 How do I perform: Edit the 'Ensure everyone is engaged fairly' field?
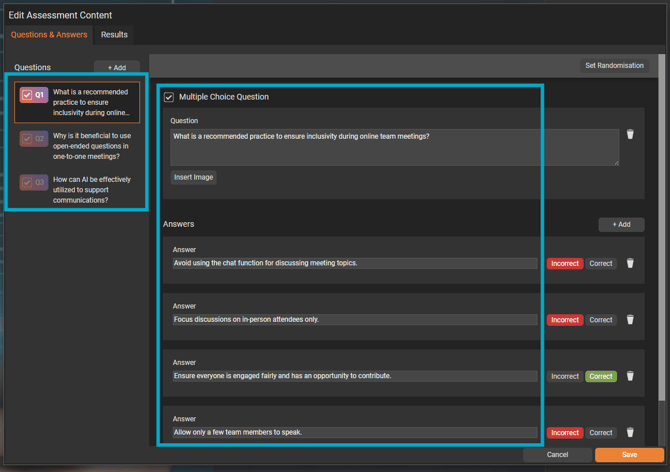[x=355, y=376]
